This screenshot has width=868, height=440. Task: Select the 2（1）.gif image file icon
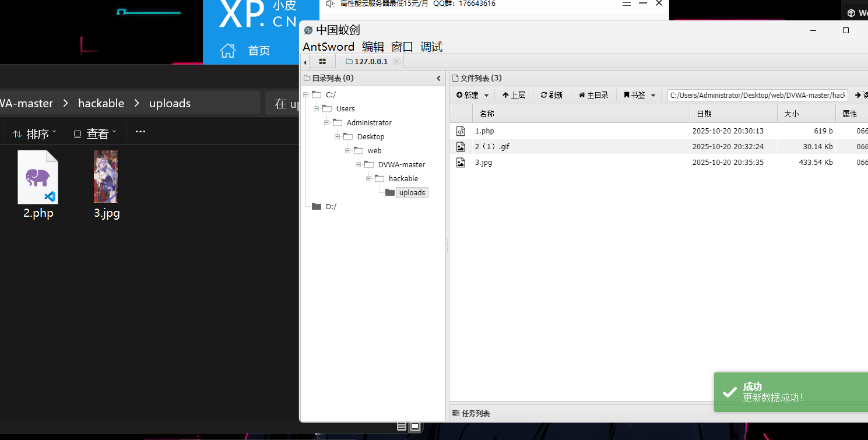[x=461, y=147]
